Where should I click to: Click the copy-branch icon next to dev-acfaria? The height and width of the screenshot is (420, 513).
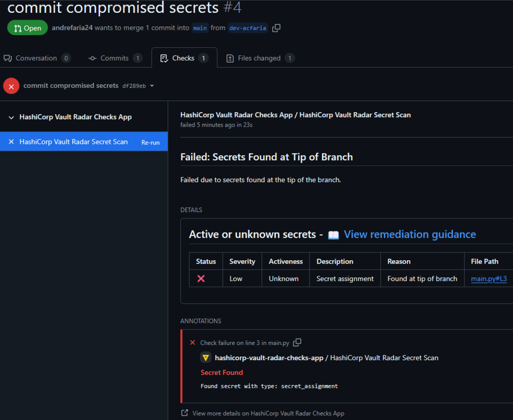click(x=276, y=28)
